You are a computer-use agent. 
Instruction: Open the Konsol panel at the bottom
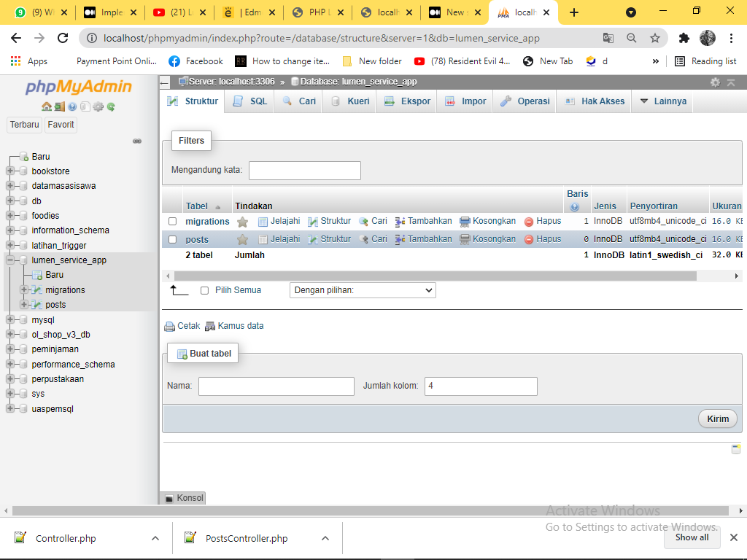183,497
